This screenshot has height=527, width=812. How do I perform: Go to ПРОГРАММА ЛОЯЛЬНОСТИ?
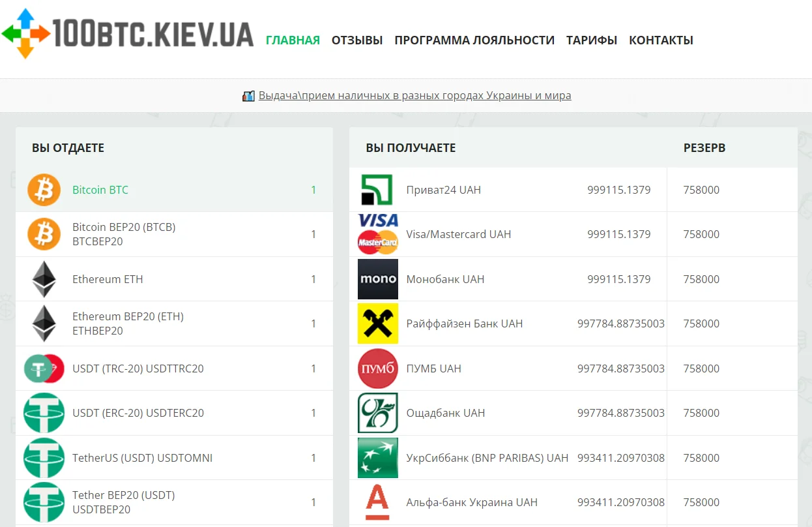click(474, 40)
